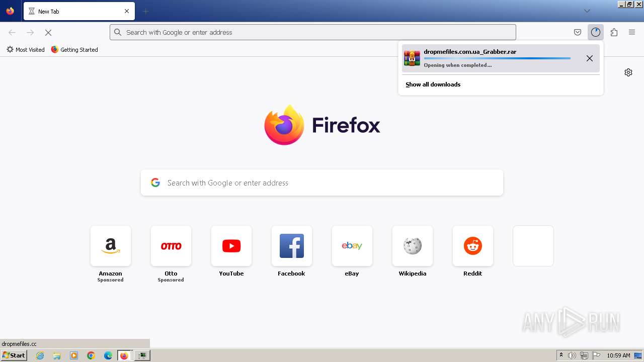Cancel the Grabber.rar download
This screenshot has width=644, height=362.
pos(590,58)
